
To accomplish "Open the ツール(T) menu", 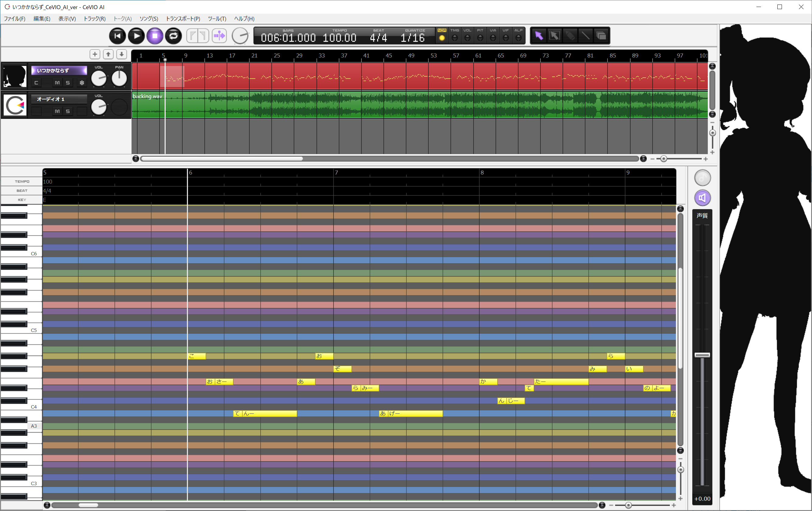I will tap(217, 19).
